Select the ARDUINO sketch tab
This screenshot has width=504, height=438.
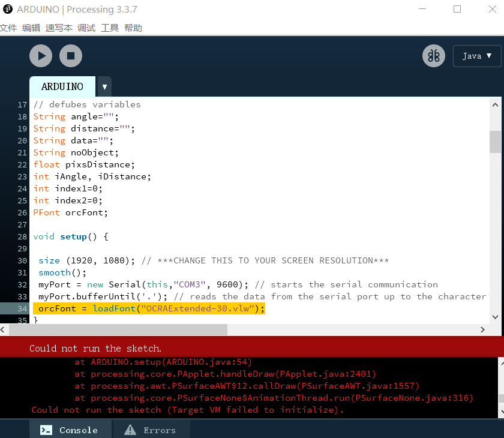point(62,86)
